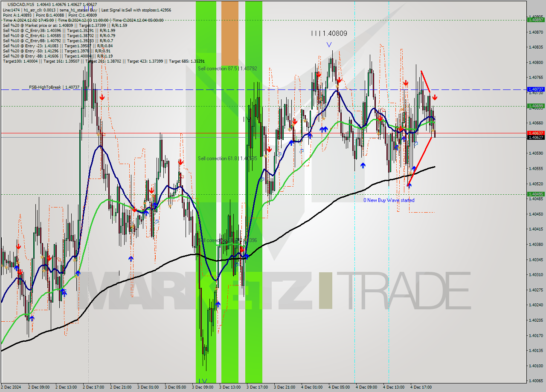Click the 1.40240 price axis label
This screenshot has width=546, height=392.
[x=536, y=305]
